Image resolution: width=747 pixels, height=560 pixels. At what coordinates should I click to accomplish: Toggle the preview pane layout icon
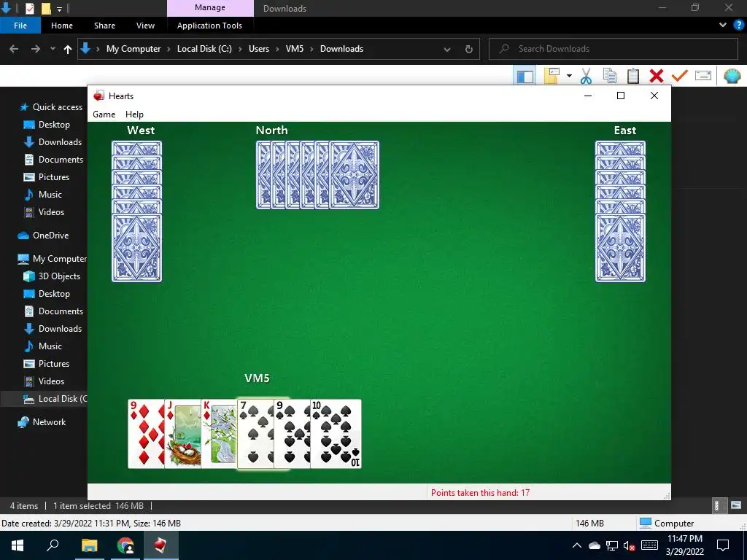point(525,76)
